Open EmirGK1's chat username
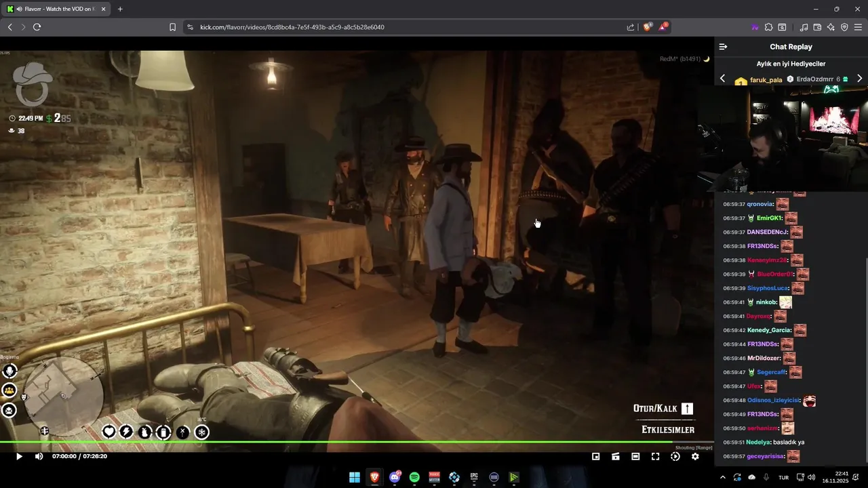The height and width of the screenshot is (488, 868). (x=770, y=218)
